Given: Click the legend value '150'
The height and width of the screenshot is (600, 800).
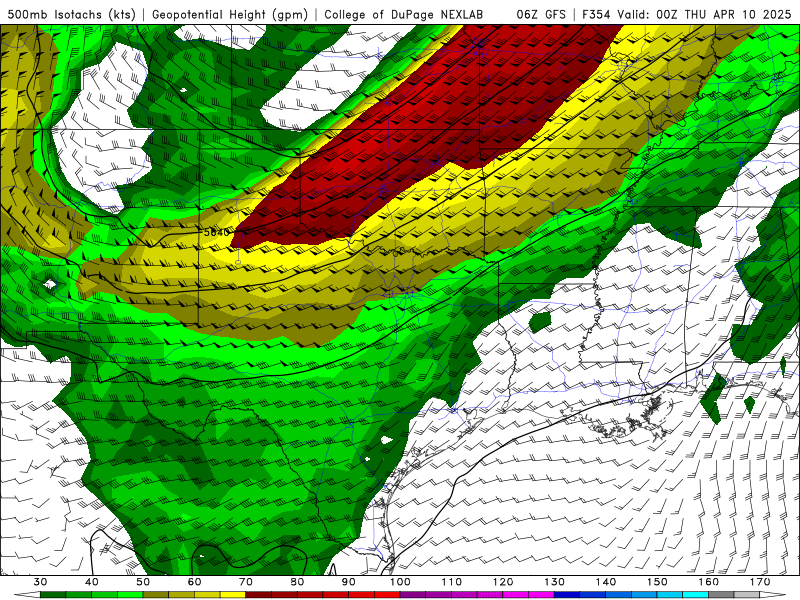Looking at the screenshot, I should point(658,582).
